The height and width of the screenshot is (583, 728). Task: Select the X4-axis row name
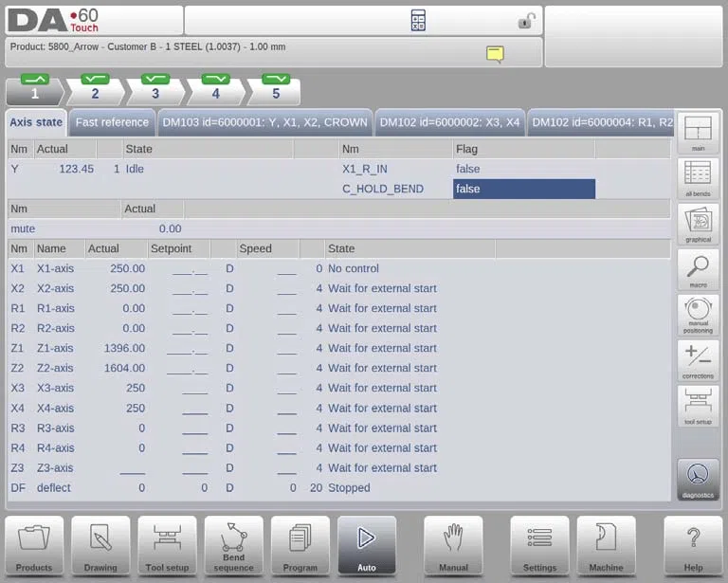(x=55, y=409)
